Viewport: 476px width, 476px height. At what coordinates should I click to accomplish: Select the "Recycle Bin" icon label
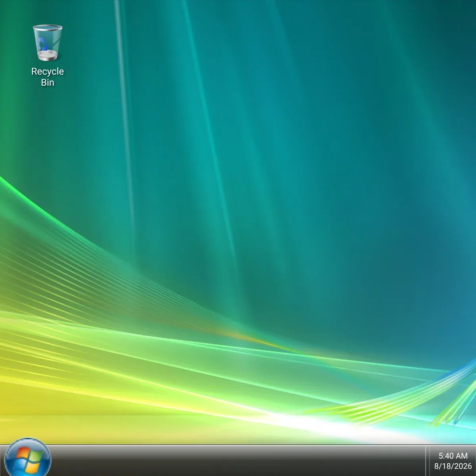[x=48, y=77]
